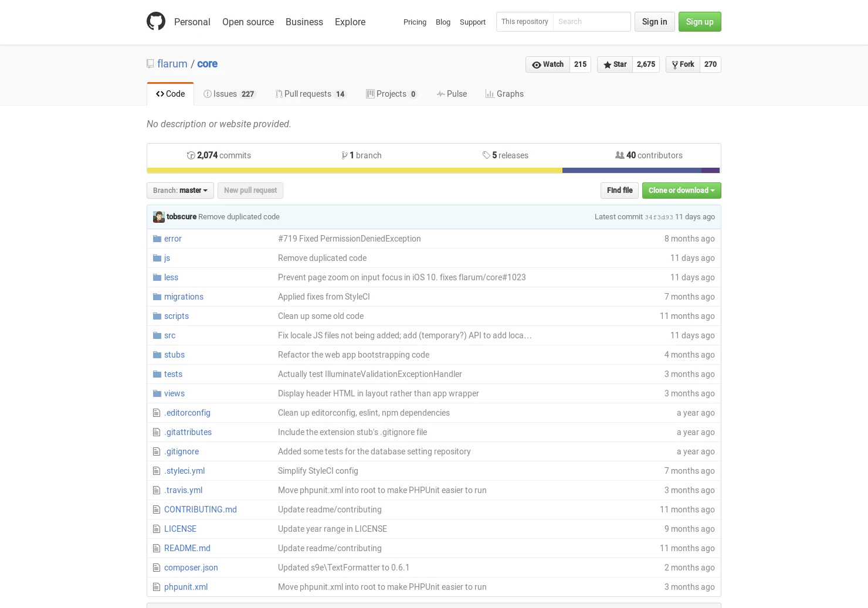Screen dimensions: 868x608
Task: Click the folder icon for src
Action: point(157,335)
